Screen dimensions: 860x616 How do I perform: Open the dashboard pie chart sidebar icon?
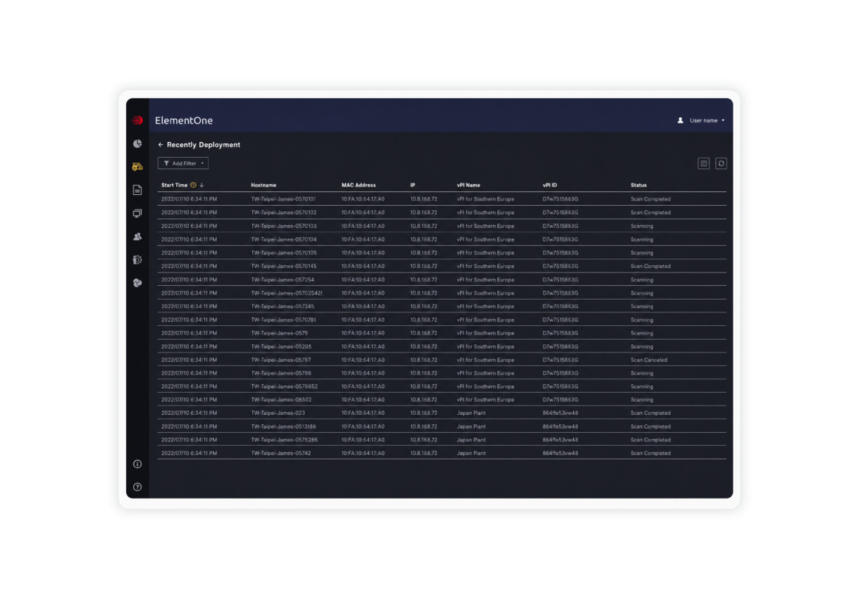coord(137,144)
